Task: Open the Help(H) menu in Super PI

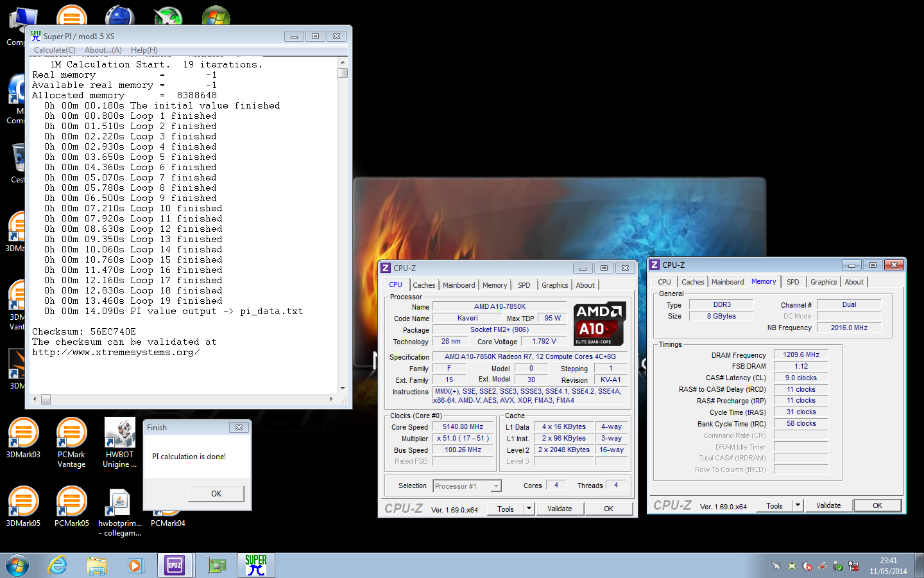Action: (144, 50)
